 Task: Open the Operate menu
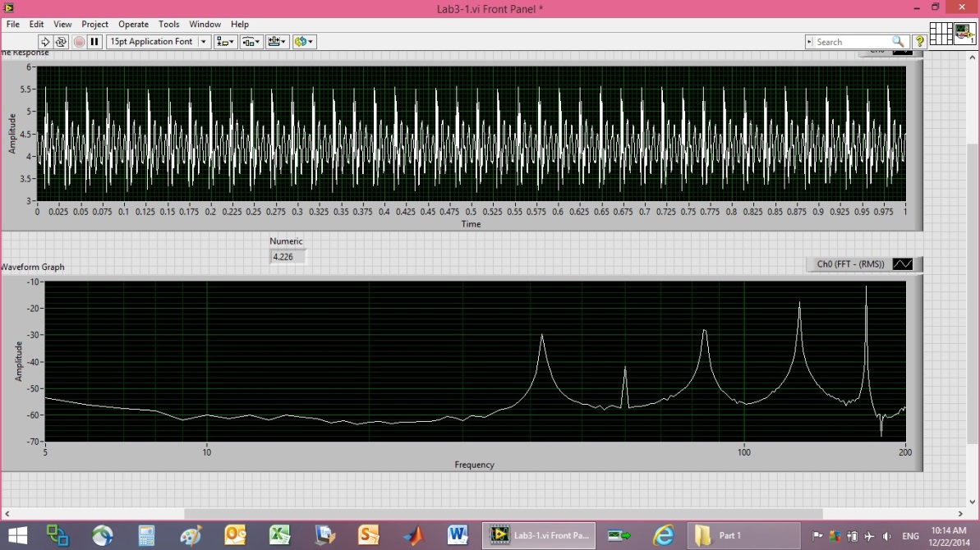pos(133,25)
